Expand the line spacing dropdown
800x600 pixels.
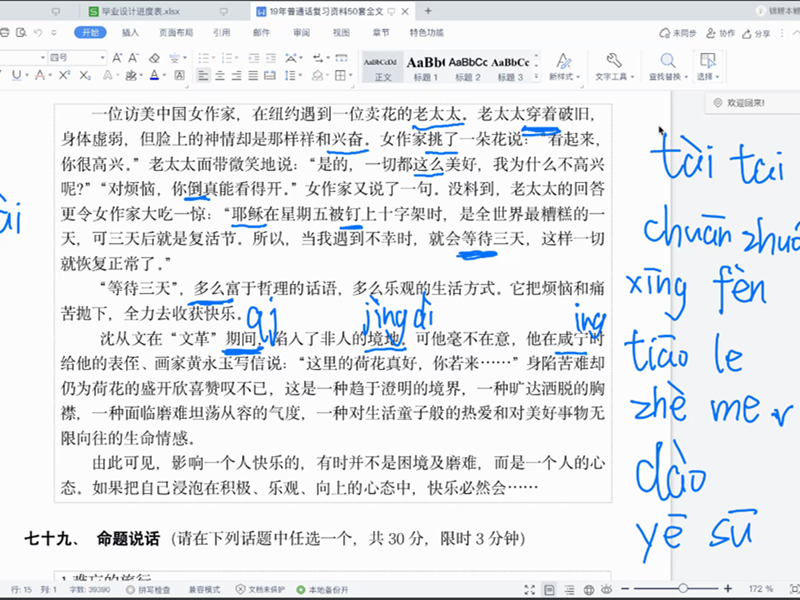click(x=299, y=76)
